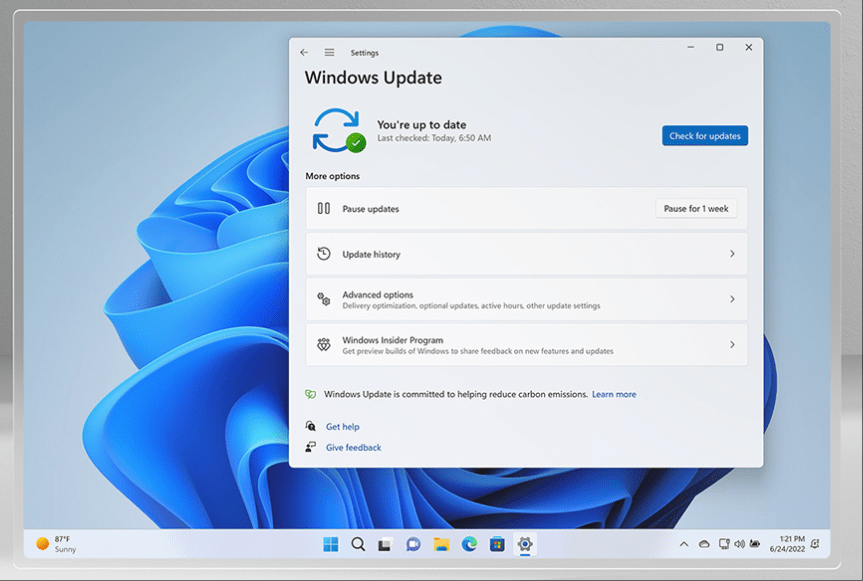Open the Settings hamburger navigation menu
The image size is (863, 581).
(x=329, y=52)
